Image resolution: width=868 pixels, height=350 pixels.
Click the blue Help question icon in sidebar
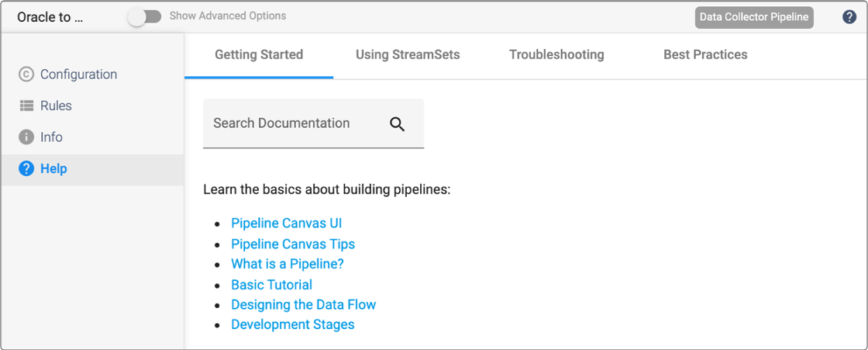click(26, 168)
